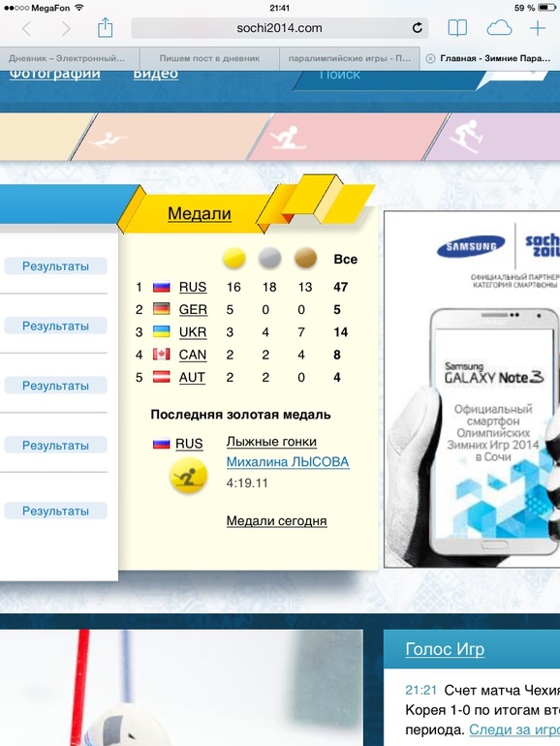
Task: Open the RUS country link in table
Action: click(x=193, y=287)
